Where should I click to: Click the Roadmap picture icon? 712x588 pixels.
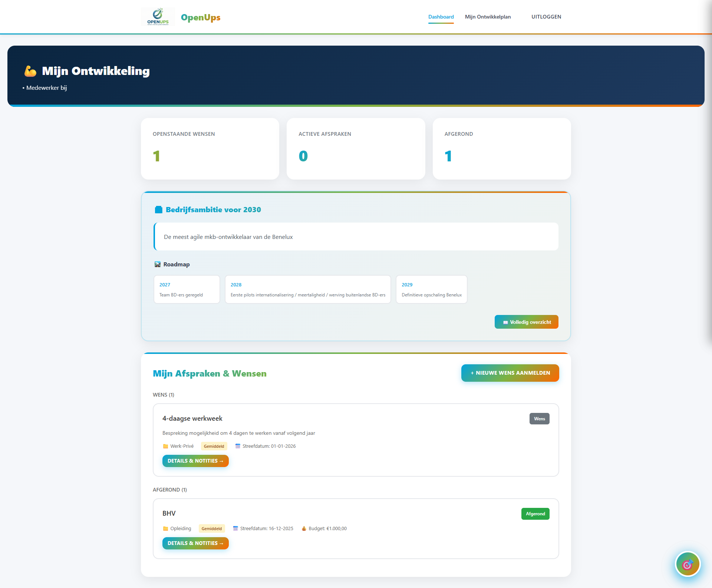click(158, 264)
